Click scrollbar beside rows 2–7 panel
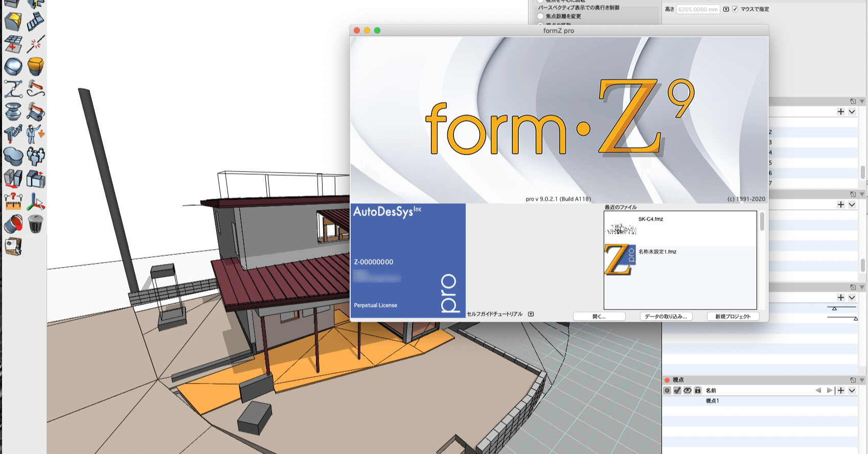 pyautogui.click(x=863, y=172)
